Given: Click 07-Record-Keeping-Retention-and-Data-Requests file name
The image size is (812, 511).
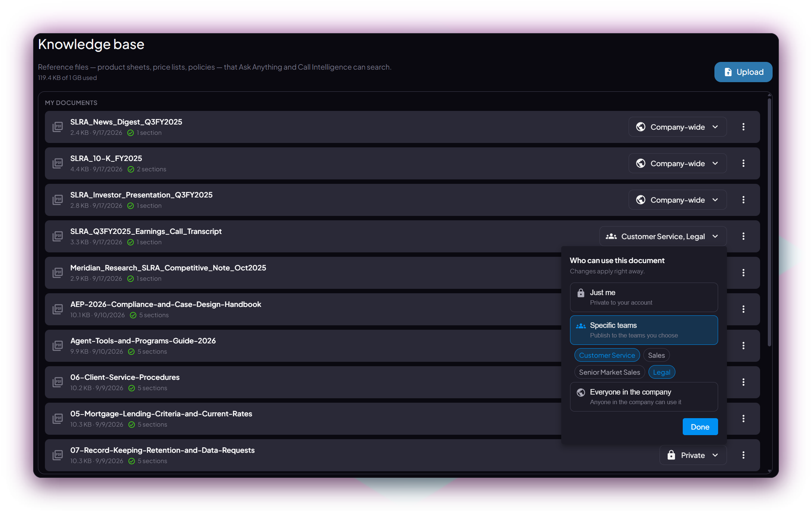Looking at the screenshot, I should coord(162,450).
